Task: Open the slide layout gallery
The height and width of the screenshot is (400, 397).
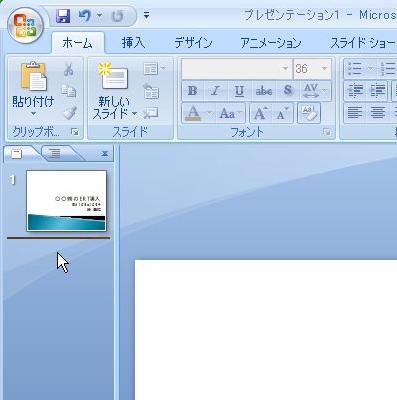Action: point(154,69)
